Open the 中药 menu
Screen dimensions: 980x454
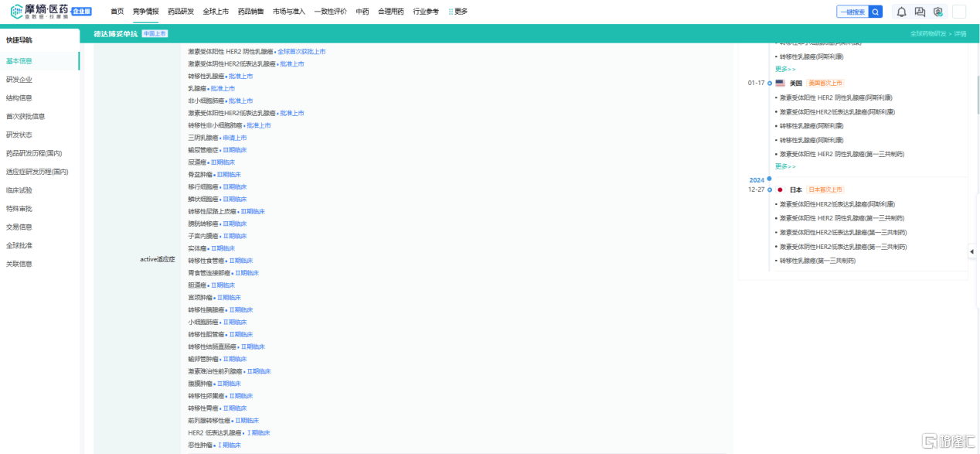[362, 12]
